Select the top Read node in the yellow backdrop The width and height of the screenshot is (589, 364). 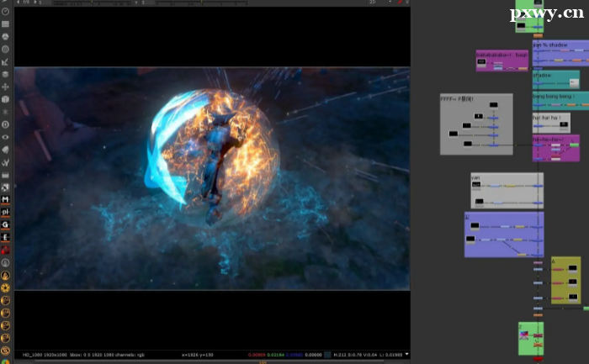572,268
